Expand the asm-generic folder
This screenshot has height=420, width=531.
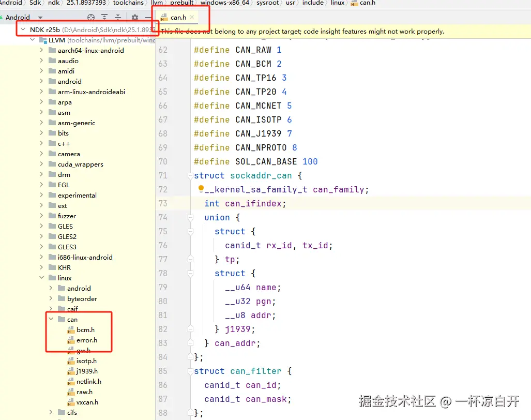pyautogui.click(x=41, y=123)
